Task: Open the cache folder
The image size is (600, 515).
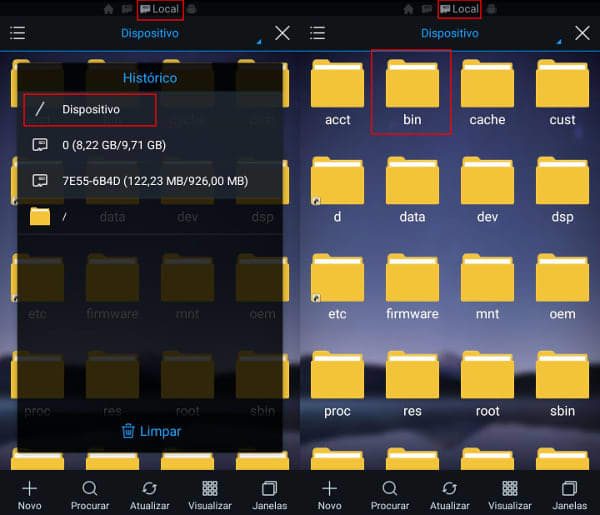Action: [x=487, y=93]
